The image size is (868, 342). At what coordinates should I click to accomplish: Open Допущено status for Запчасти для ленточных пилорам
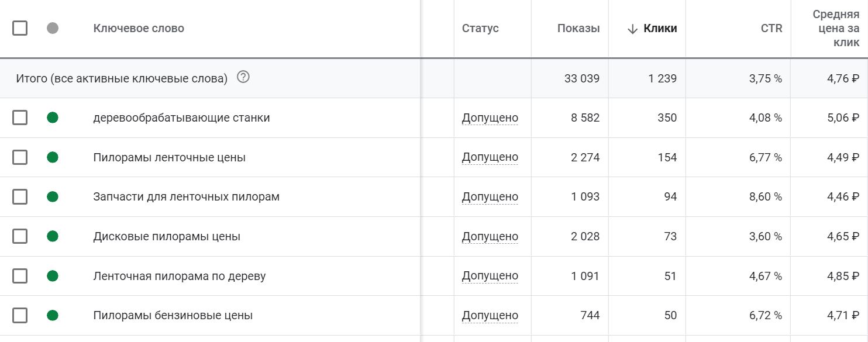click(490, 196)
